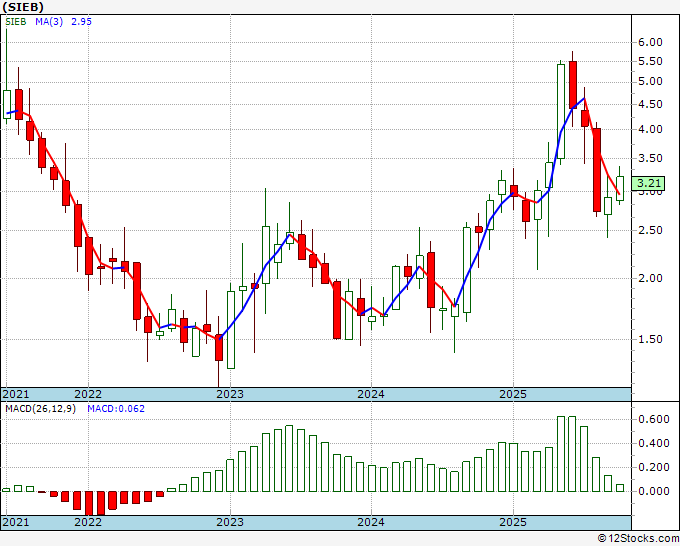Click the 2023 label on MACD panel axis

[230, 522]
